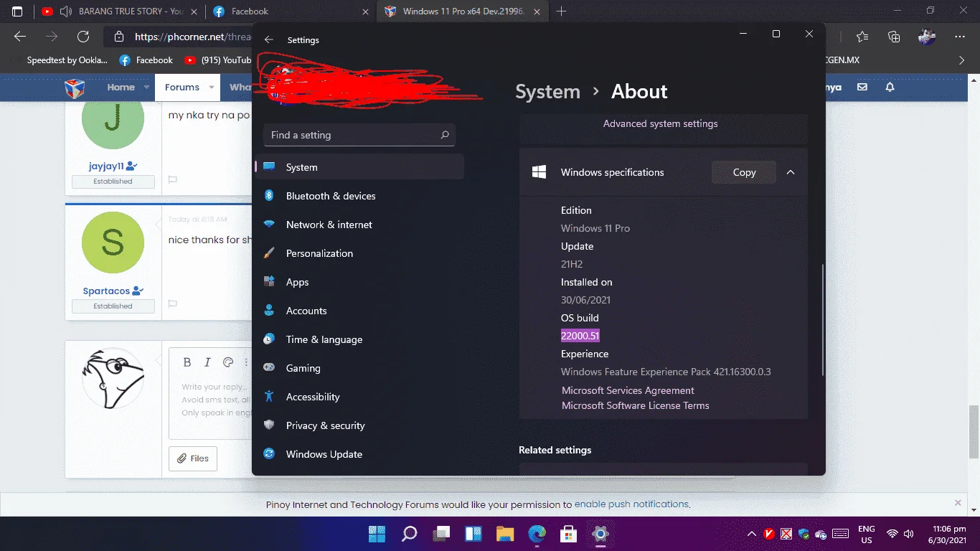This screenshot has width=980, height=551.
Task: Click the bold B icon in reply editor
Action: pos(187,362)
